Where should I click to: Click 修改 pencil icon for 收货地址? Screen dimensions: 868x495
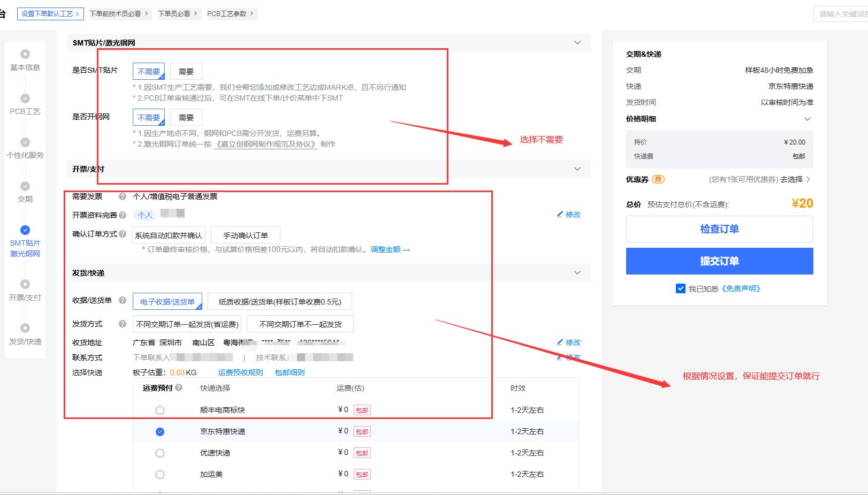(560, 342)
